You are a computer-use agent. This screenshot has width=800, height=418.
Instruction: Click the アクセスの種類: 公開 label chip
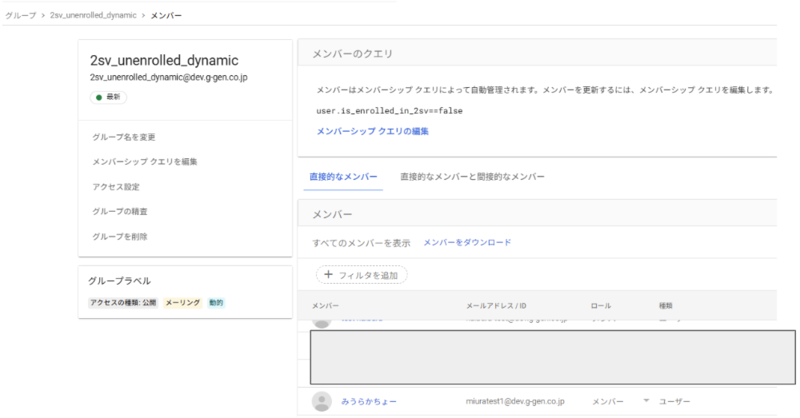coord(123,303)
